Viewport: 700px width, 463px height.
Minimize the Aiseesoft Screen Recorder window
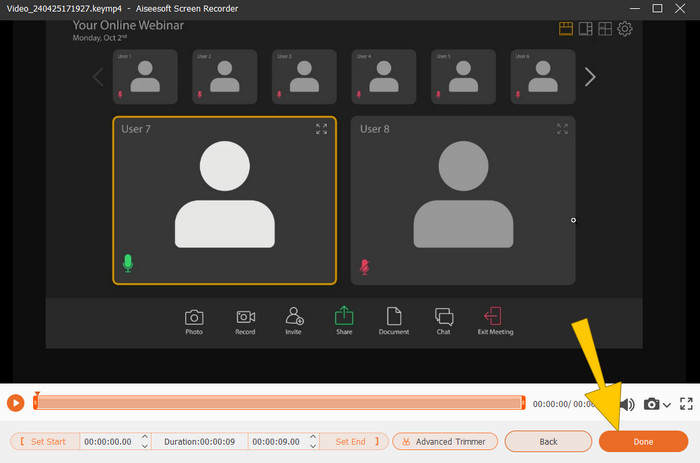tap(635, 8)
